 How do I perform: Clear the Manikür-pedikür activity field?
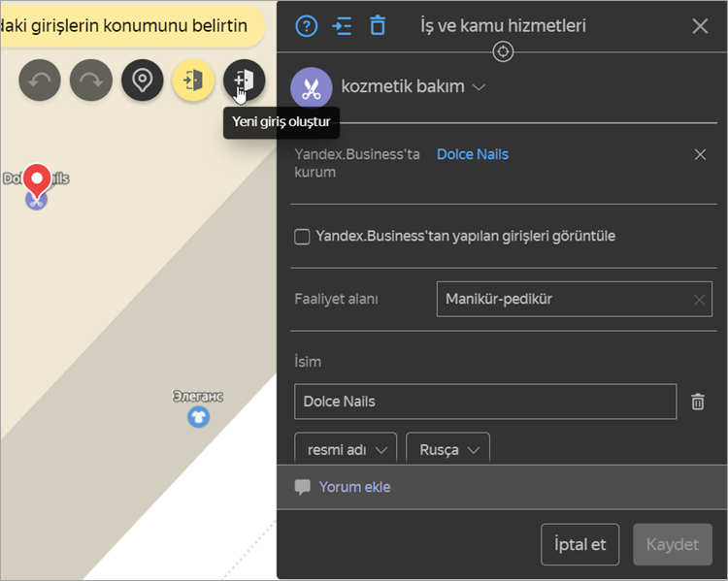699,300
